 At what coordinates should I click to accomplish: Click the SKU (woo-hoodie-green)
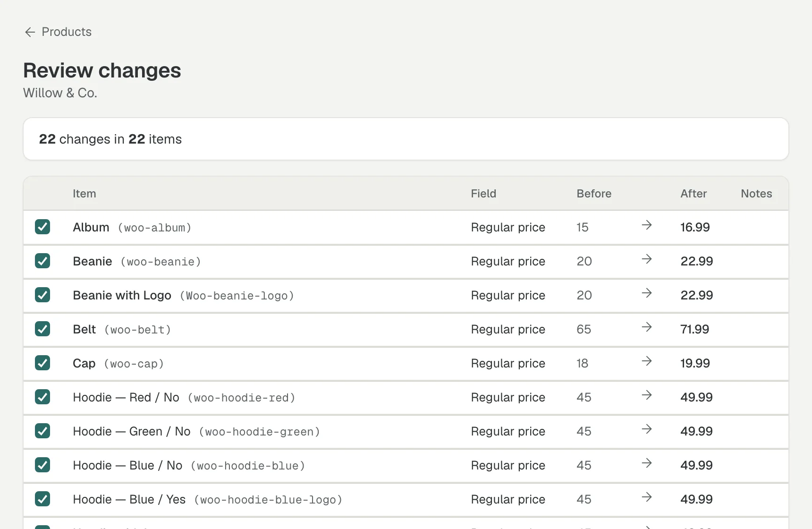(x=260, y=432)
